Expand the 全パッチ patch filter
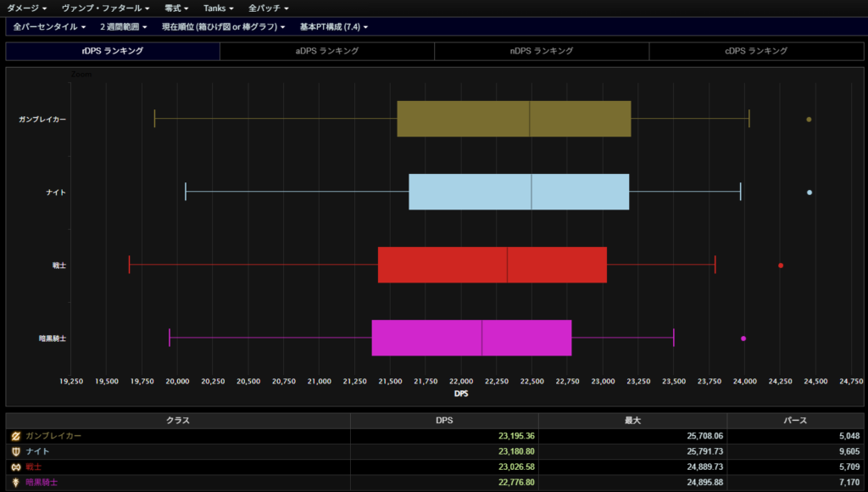This screenshot has width=868, height=492. (x=268, y=8)
